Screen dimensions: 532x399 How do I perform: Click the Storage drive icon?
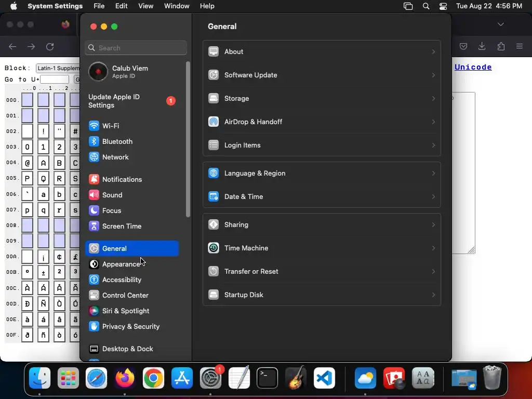214,98
